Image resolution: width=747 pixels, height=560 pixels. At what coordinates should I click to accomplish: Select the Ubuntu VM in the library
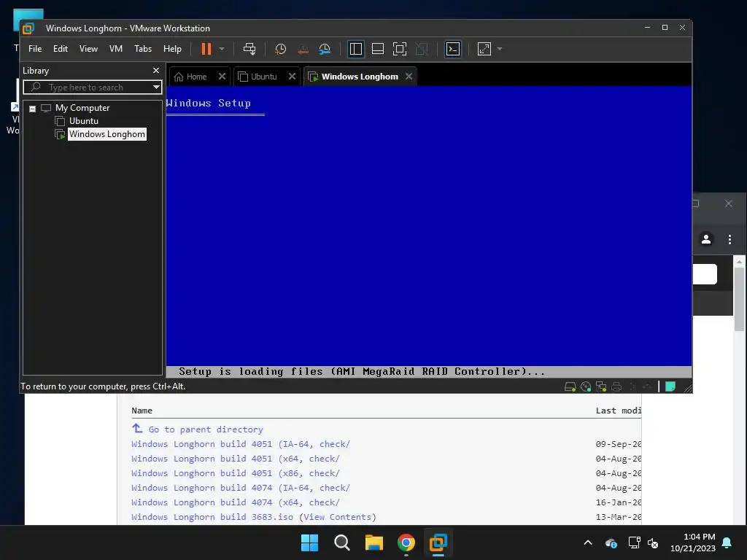pos(83,121)
